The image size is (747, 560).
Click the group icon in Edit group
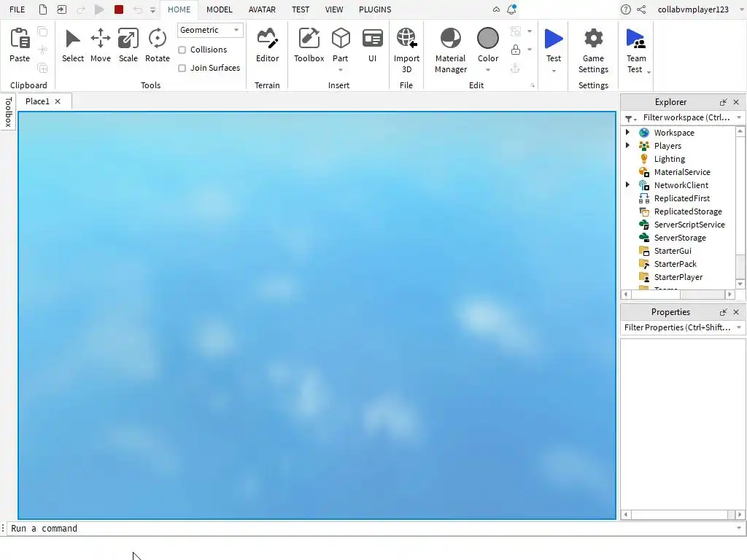516,31
